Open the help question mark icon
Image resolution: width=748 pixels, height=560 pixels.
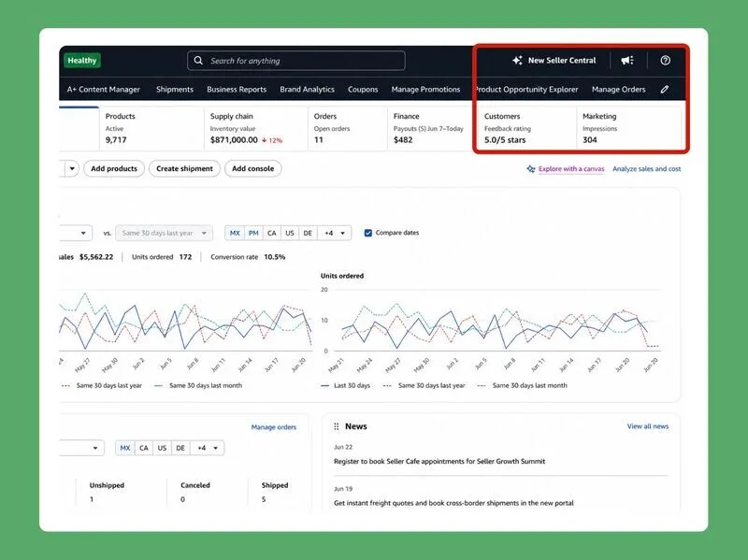[665, 60]
